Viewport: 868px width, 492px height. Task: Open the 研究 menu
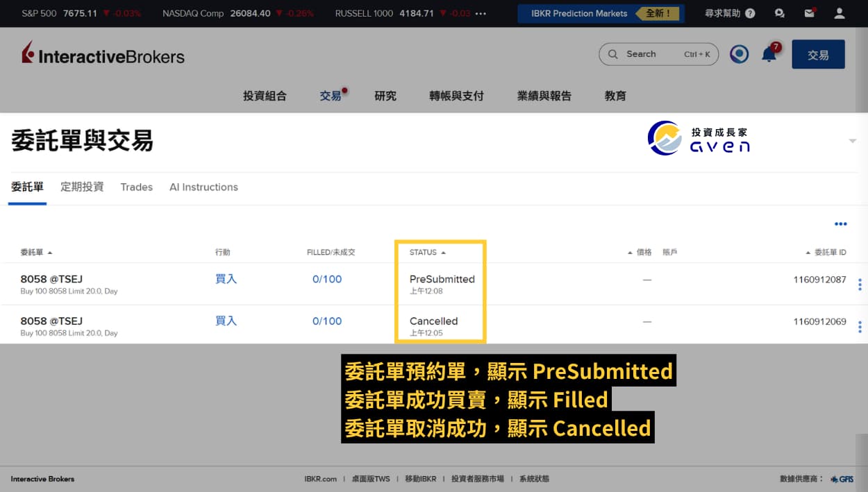[x=385, y=96]
